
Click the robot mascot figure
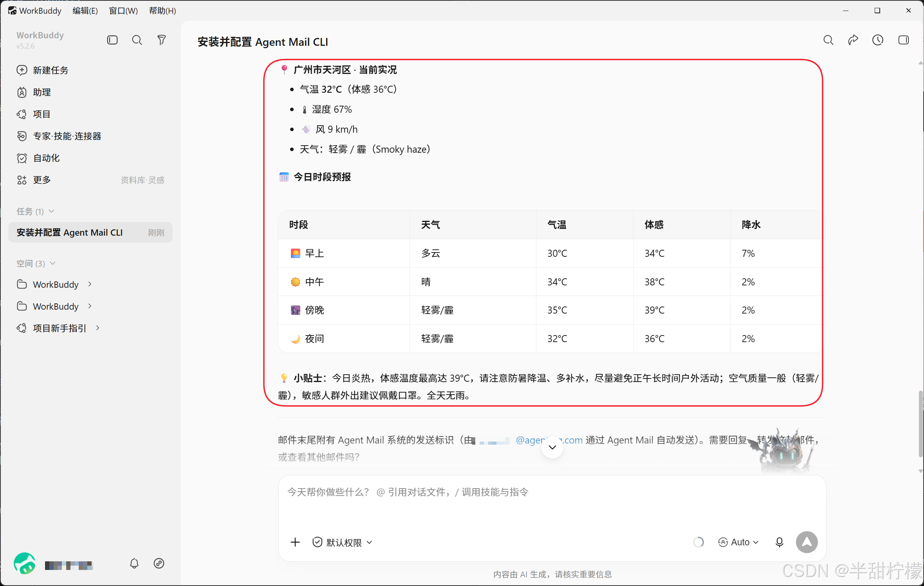[783, 450]
